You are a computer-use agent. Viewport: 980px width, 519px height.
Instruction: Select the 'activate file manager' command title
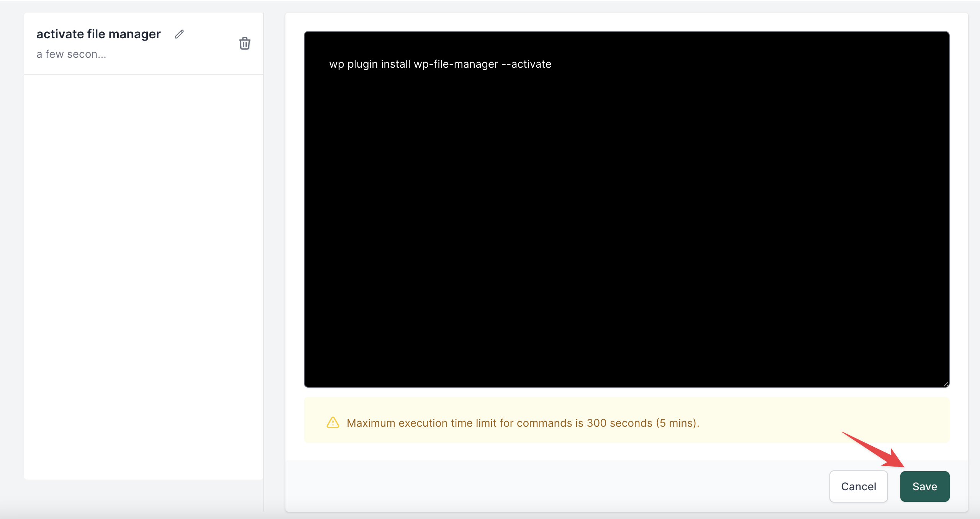click(x=98, y=34)
